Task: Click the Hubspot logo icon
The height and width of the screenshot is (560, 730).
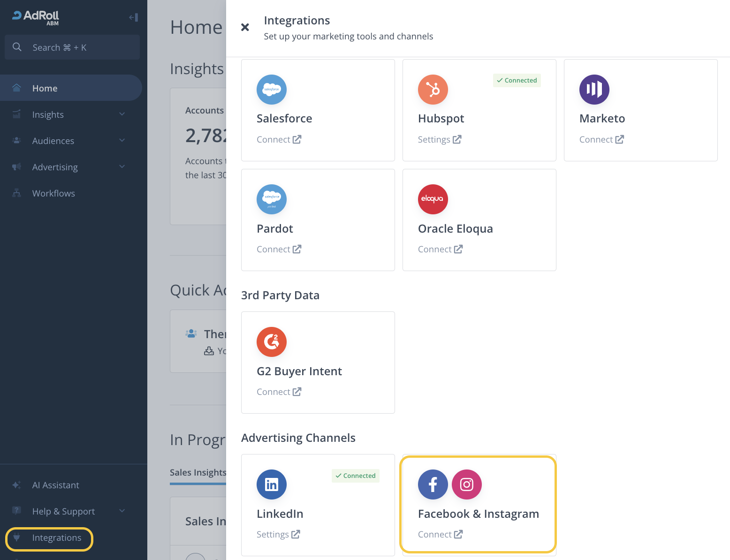Action: tap(433, 90)
